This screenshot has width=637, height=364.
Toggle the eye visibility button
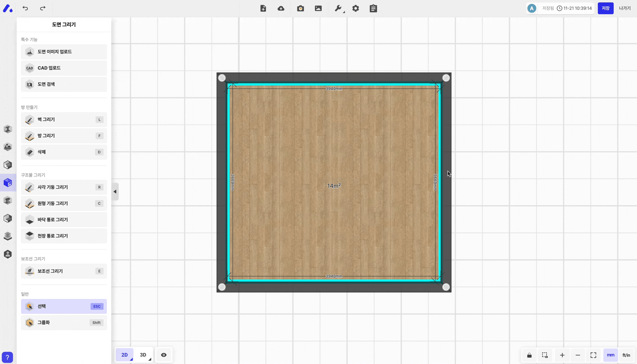[x=164, y=355]
